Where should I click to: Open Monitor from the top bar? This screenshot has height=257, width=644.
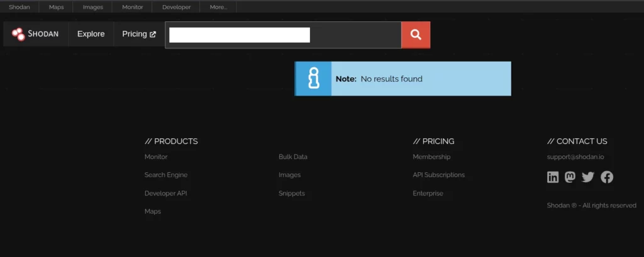click(133, 7)
